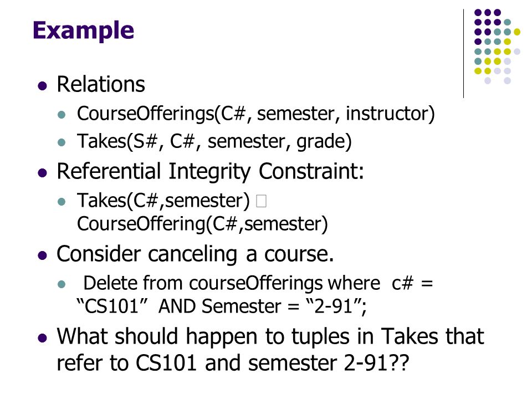The image size is (532, 399).
Task: Click the 'Referential Integrity Constraint:' text
Action: pos(211,171)
